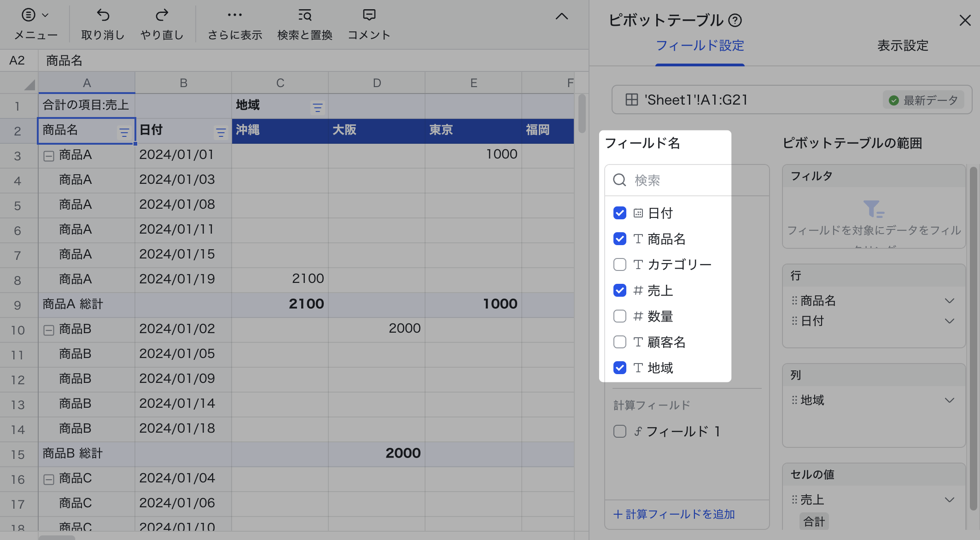Expand the 地域 dropdown in 列 section
The width and height of the screenshot is (980, 540).
(949, 400)
